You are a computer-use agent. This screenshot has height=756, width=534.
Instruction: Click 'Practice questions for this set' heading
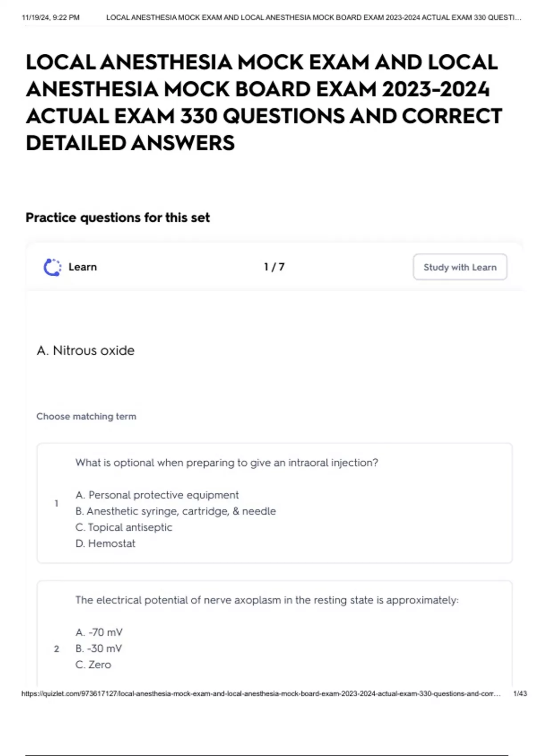point(117,217)
